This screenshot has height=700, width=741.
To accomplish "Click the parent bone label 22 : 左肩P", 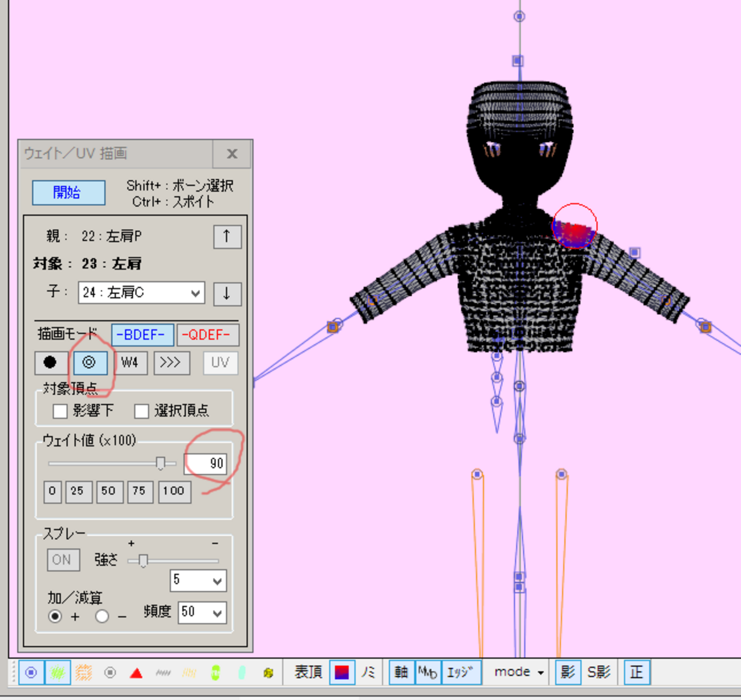I will pos(112,236).
